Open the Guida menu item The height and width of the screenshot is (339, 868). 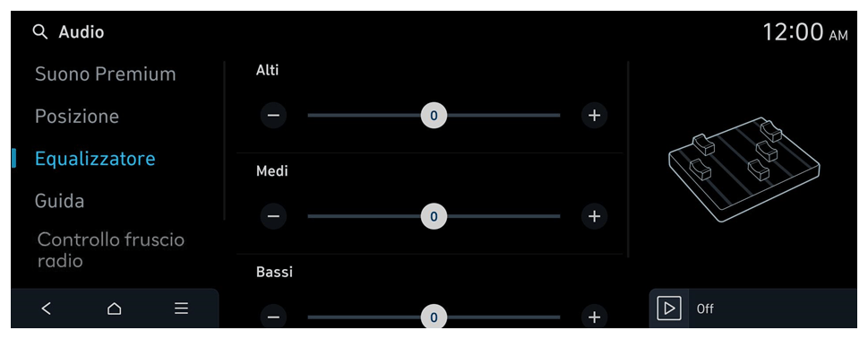tap(60, 201)
